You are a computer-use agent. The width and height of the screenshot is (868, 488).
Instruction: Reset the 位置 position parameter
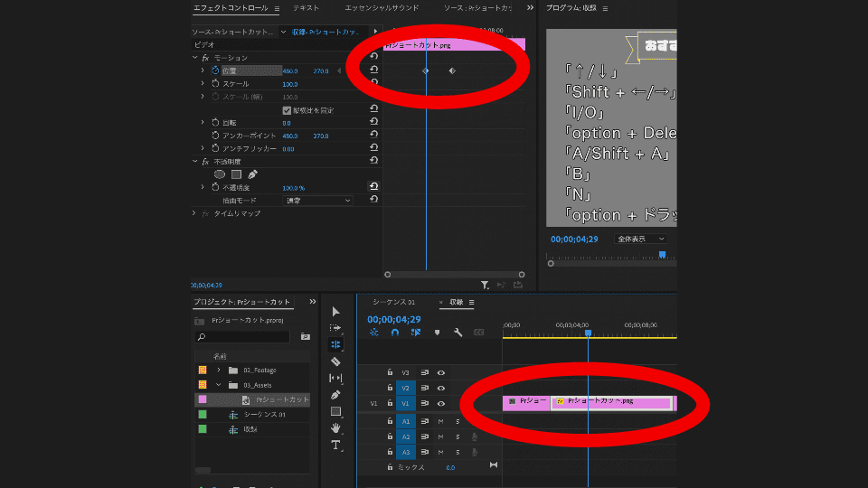(x=373, y=70)
